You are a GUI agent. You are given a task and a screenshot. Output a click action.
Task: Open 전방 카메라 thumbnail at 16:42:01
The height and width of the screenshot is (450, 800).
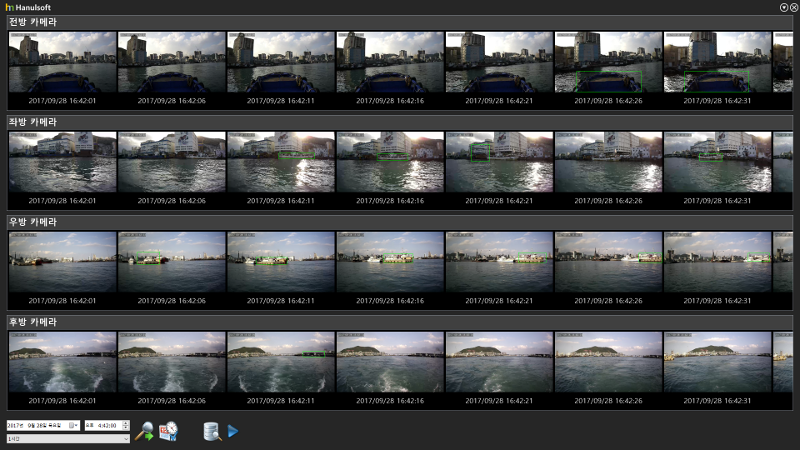point(62,63)
